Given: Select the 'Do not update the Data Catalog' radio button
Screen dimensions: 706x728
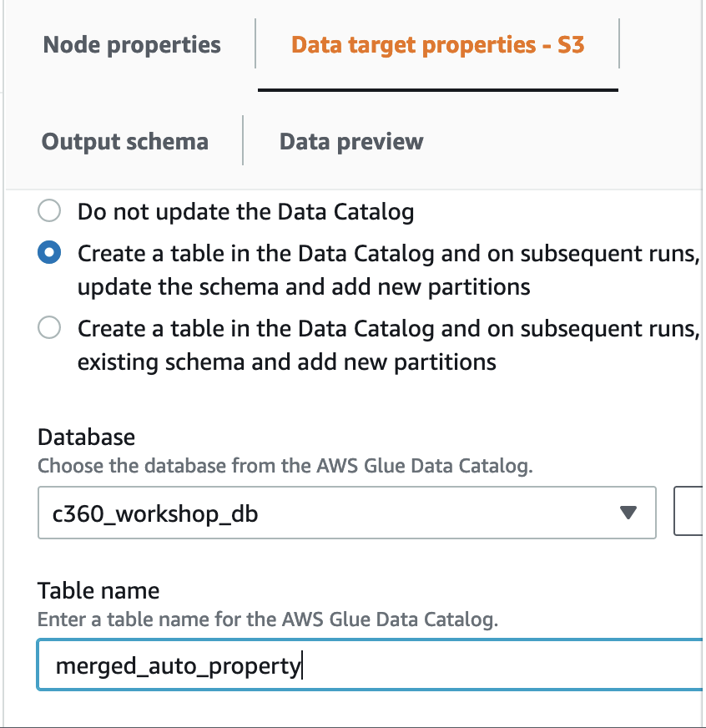Looking at the screenshot, I should 50,211.
